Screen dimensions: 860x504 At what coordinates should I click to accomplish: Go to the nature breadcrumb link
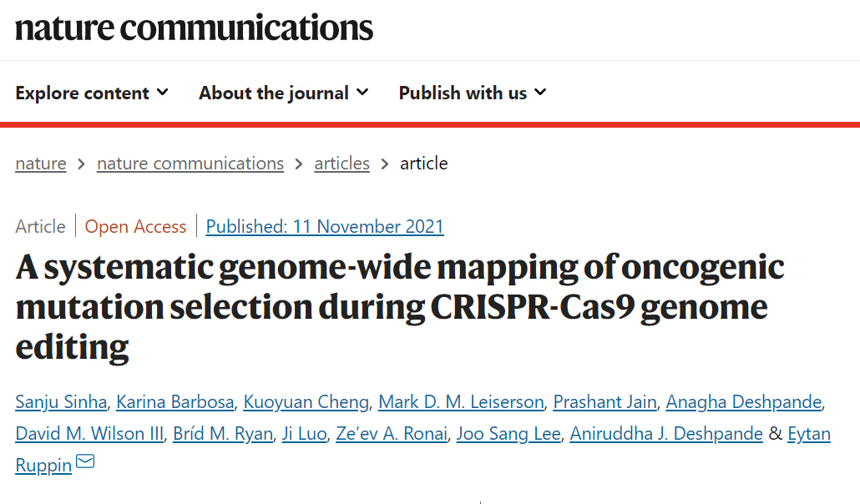[41, 164]
